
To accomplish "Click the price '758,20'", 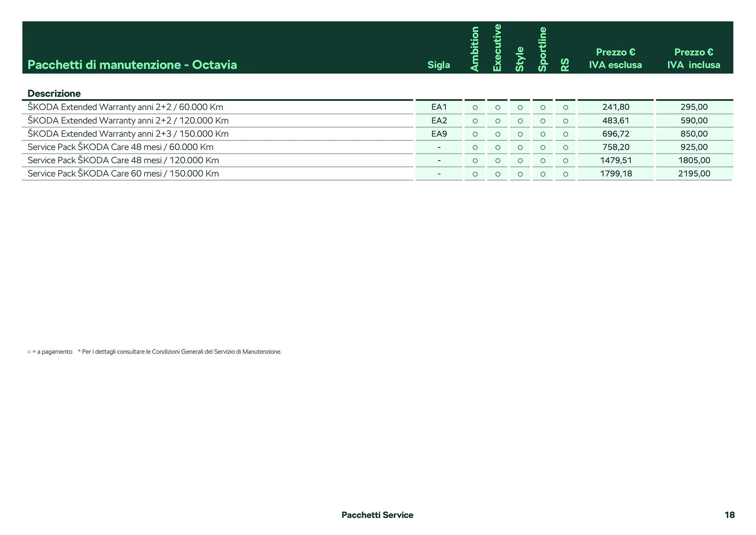I will pos(616,147).
